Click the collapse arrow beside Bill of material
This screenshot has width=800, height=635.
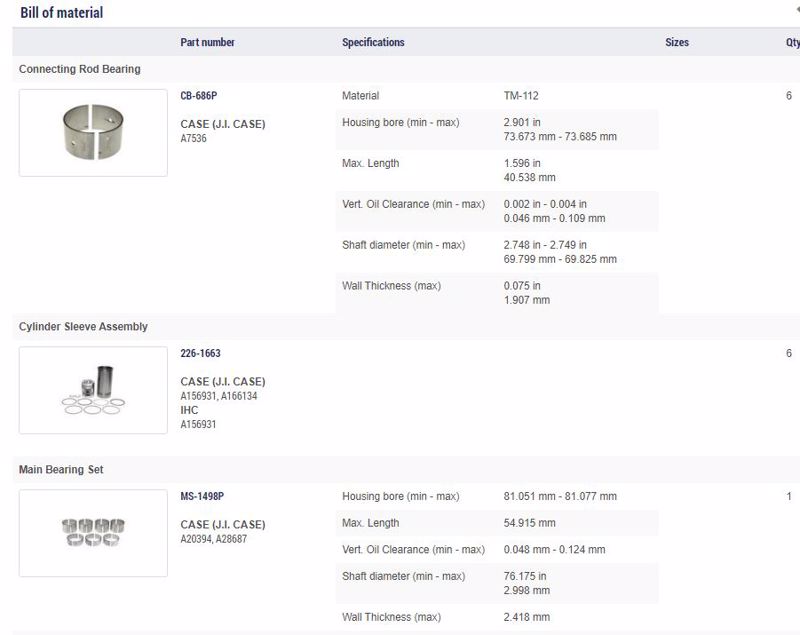point(797,9)
